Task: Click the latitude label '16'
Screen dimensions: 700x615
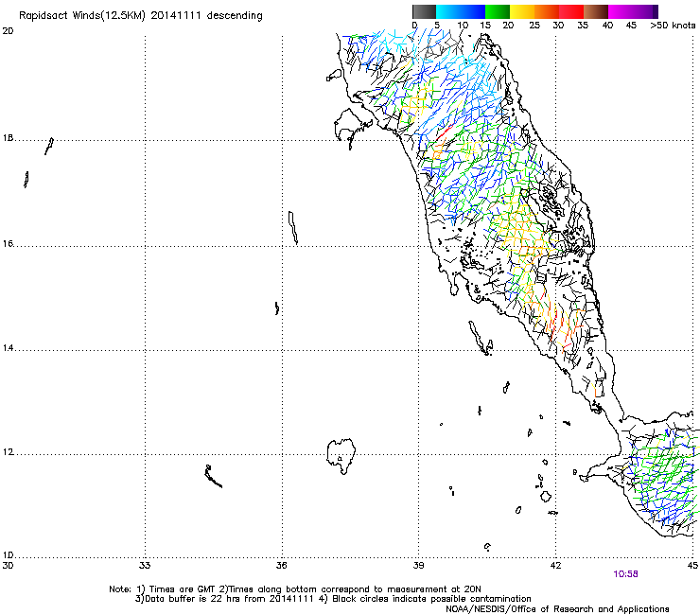Action: pyautogui.click(x=8, y=244)
